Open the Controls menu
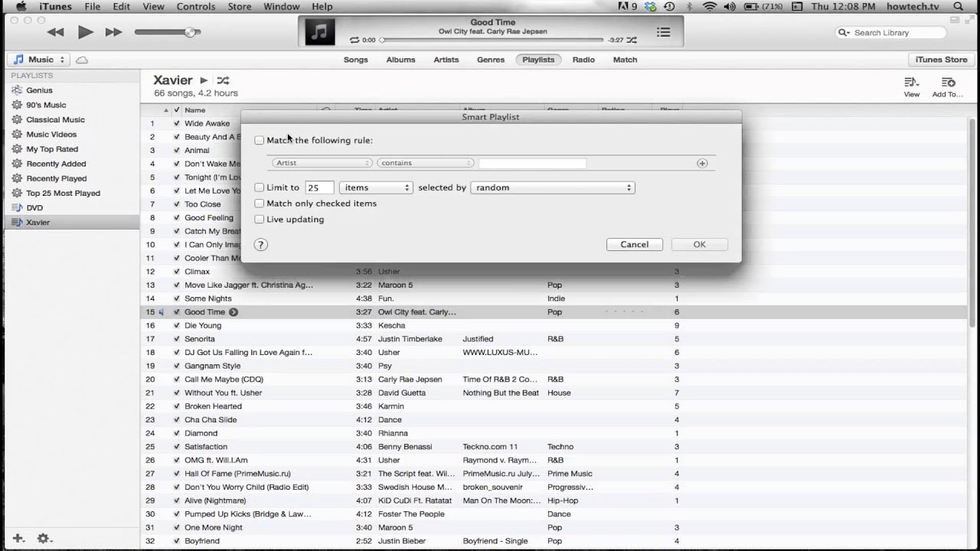The image size is (980, 551). click(x=196, y=7)
